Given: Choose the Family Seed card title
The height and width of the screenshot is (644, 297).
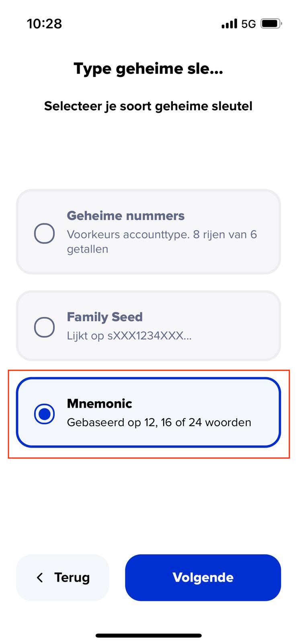Looking at the screenshot, I should 104,317.
